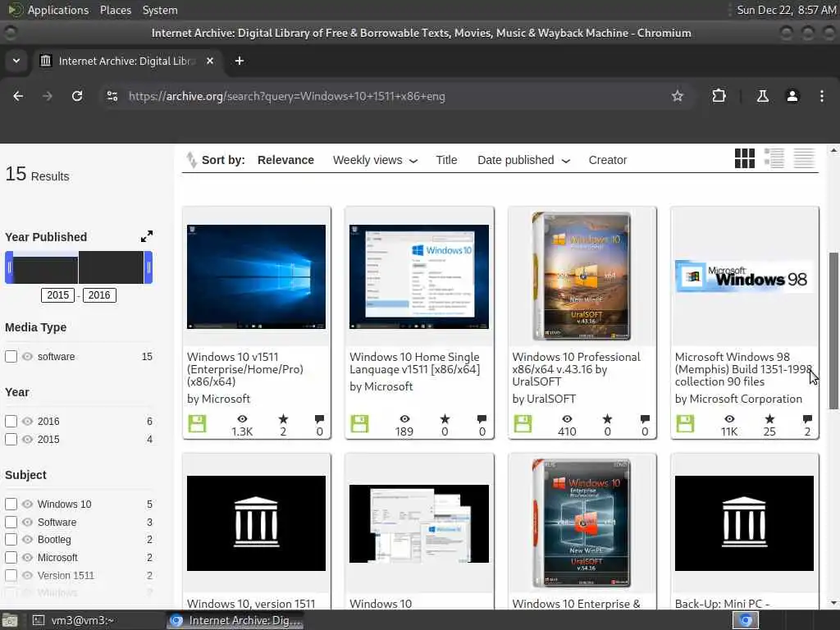
Task: Check the Software subject filter
Action: (11, 523)
